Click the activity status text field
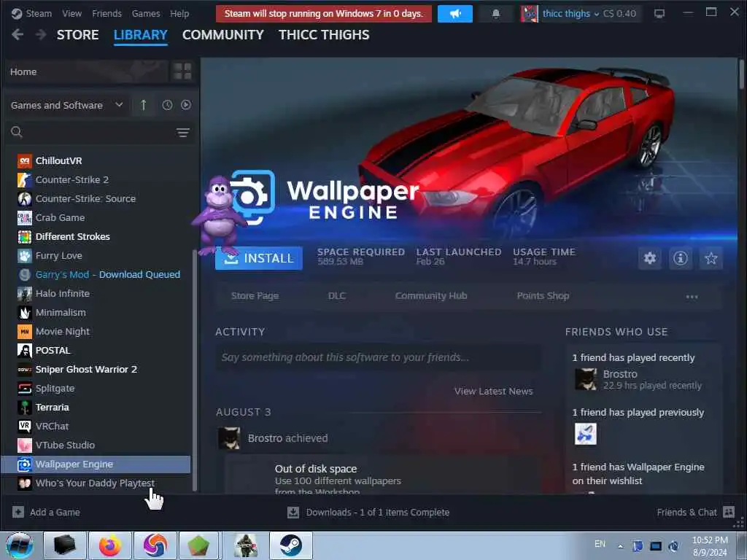The image size is (747, 560). point(379,357)
